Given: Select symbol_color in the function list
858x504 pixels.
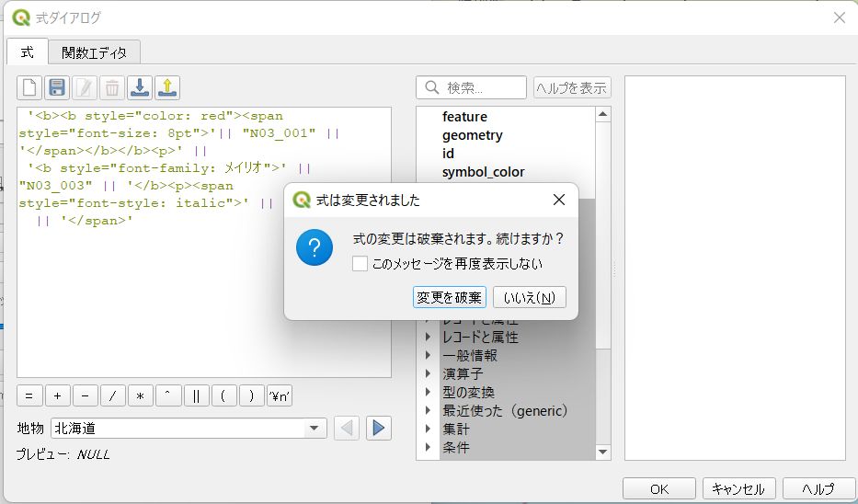Looking at the screenshot, I should [483, 172].
